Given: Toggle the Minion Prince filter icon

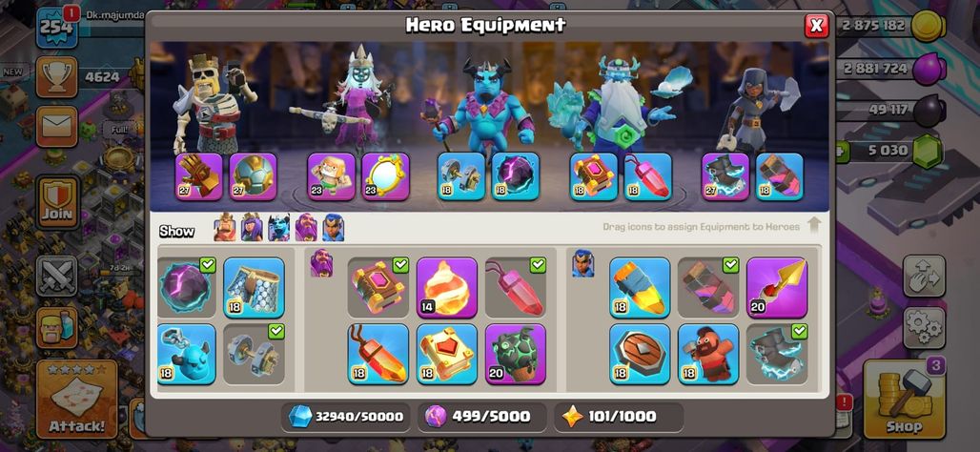Looking at the screenshot, I should click(x=278, y=227).
